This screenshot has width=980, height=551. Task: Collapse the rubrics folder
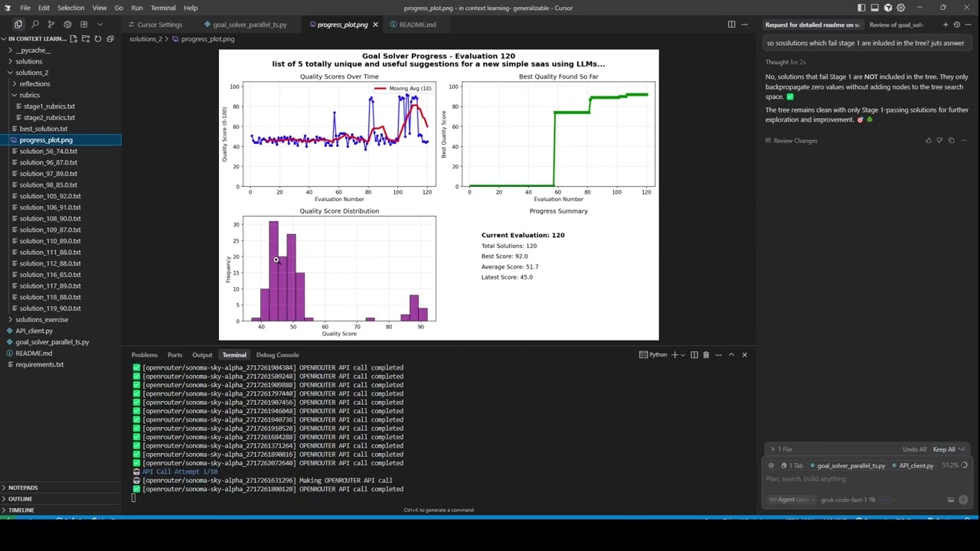click(x=29, y=95)
